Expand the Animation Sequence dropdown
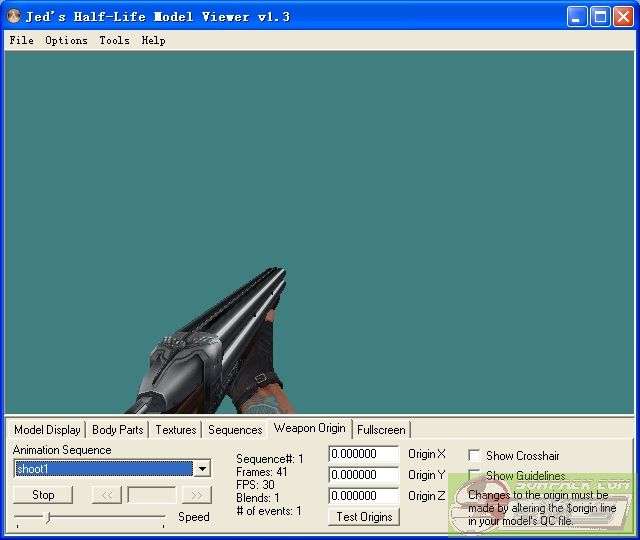 click(202, 469)
